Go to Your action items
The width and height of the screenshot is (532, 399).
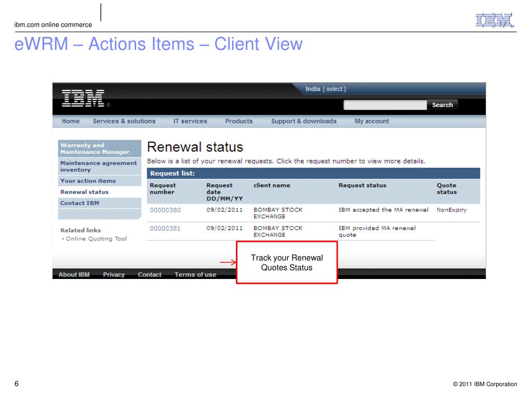[x=99, y=181]
